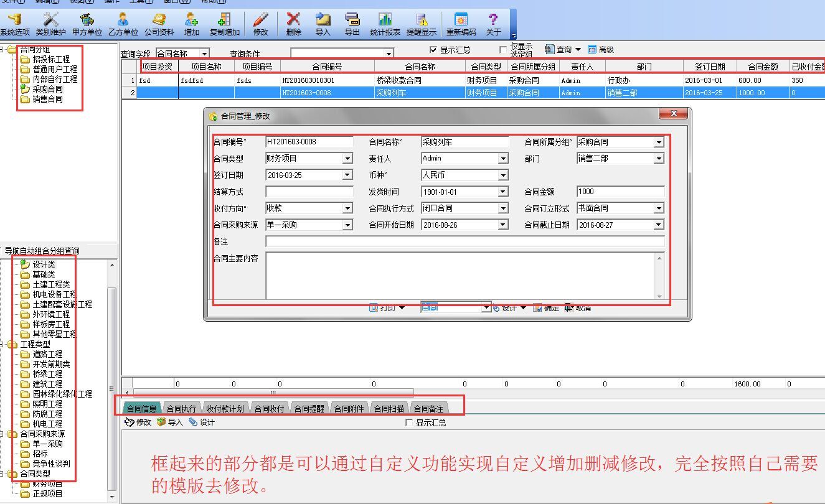Open the 责任人 Admin dropdown
The width and height of the screenshot is (825, 504).
pyautogui.click(x=503, y=159)
